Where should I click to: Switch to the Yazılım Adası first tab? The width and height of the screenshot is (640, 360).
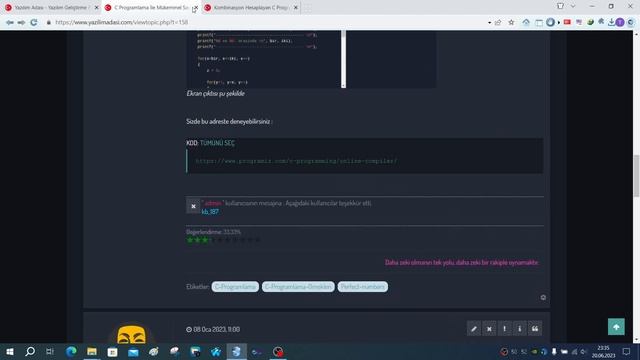(x=51, y=7)
